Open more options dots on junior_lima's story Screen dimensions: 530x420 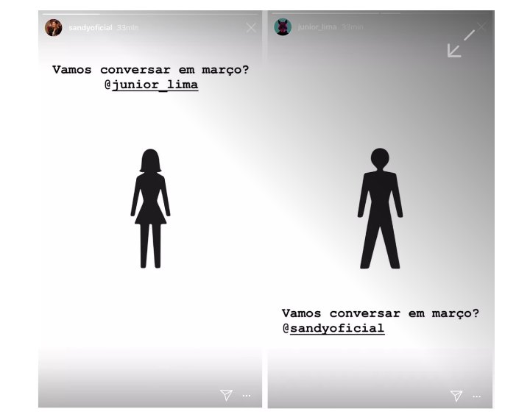[476, 396]
